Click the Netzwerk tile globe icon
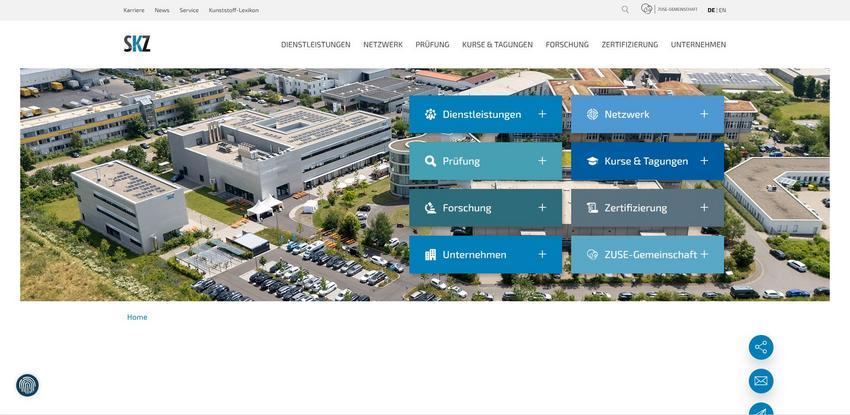The image size is (850, 415). tap(593, 114)
